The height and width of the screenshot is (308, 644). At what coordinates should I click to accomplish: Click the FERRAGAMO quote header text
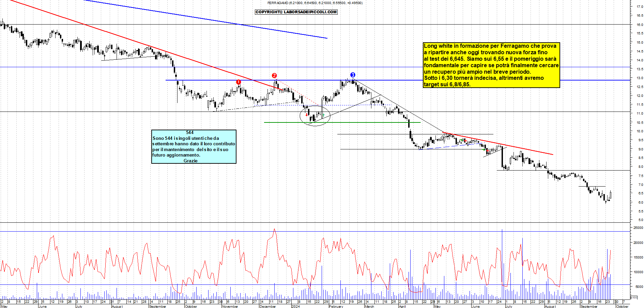315,3
